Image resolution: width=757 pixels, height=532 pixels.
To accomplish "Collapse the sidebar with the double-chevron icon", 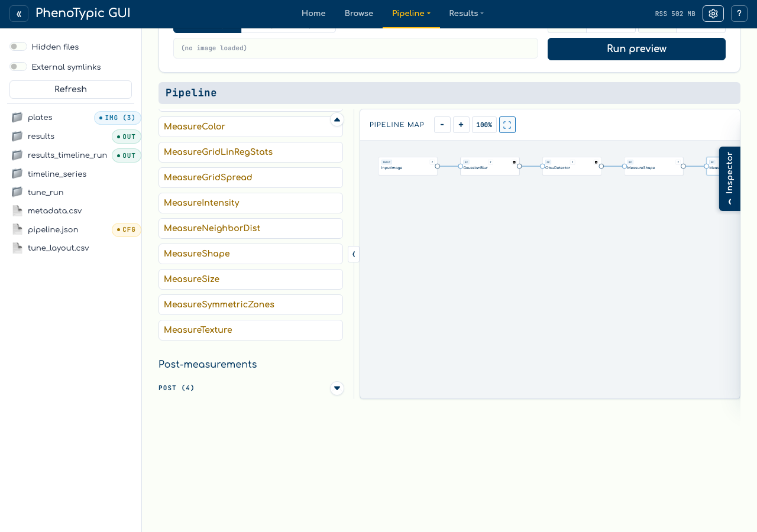I will [x=19, y=14].
